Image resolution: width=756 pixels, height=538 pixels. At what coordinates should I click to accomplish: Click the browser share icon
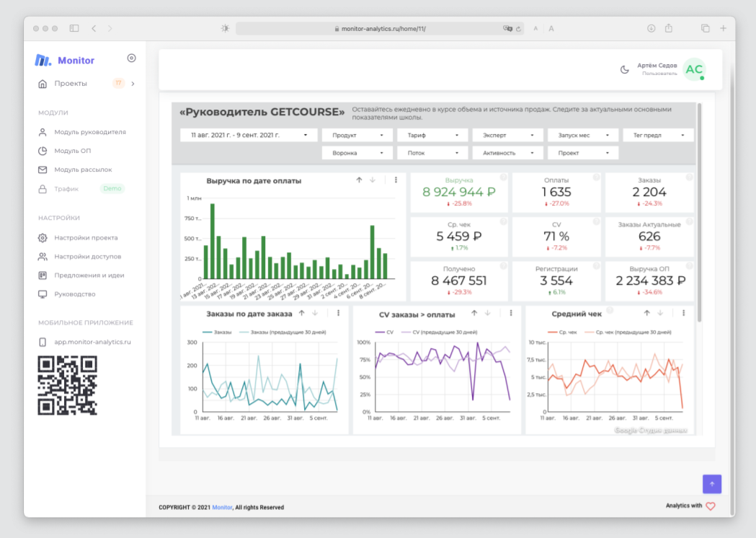pyautogui.click(x=669, y=28)
